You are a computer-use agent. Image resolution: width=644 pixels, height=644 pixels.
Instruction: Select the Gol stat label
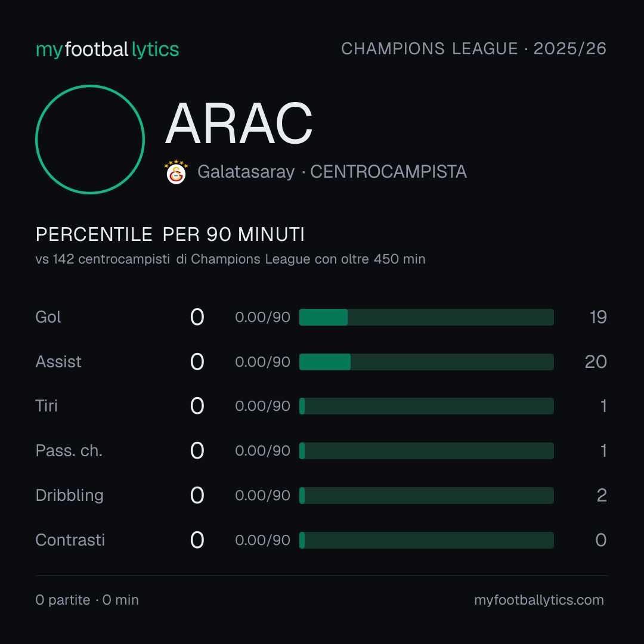[x=48, y=317]
